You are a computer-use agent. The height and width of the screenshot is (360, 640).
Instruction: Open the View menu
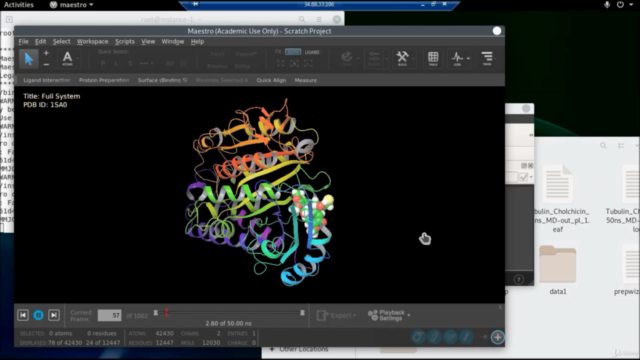click(148, 42)
